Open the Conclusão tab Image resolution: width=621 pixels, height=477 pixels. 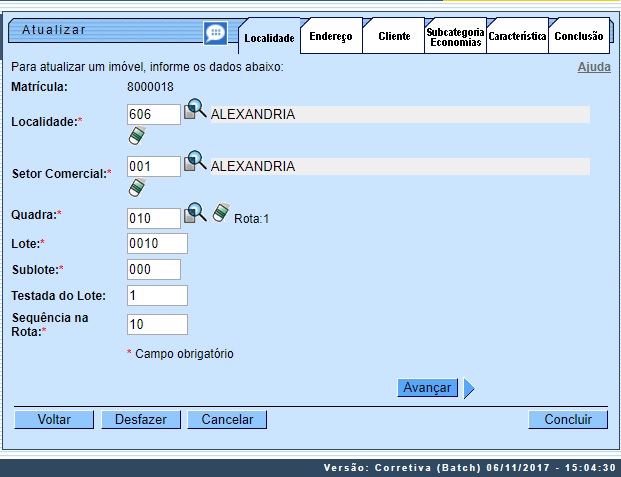[579, 36]
